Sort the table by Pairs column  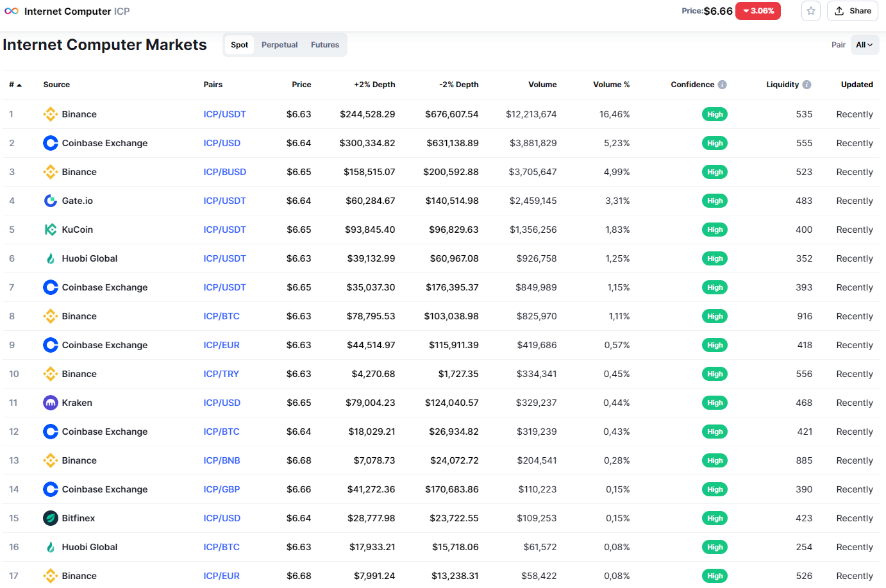[x=213, y=85]
